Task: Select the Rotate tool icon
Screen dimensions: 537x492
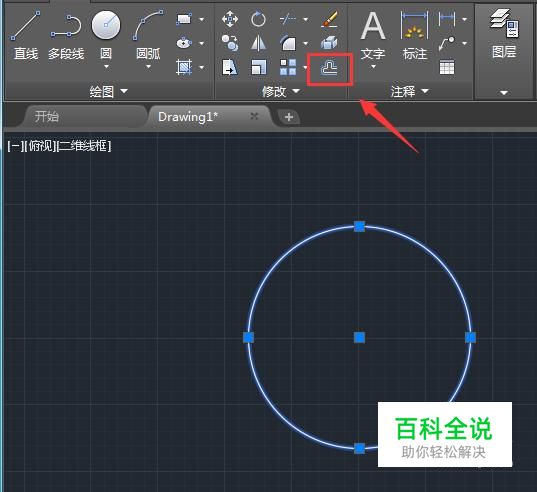Action: [x=258, y=19]
